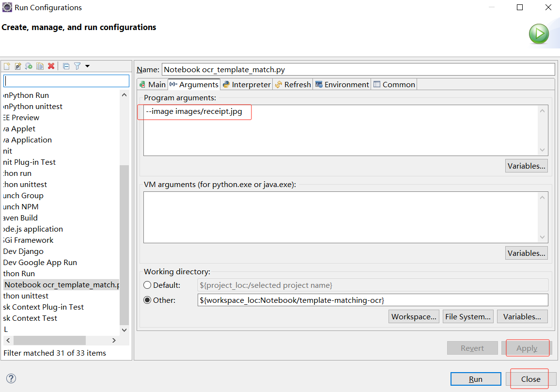The image size is (560, 392).
Task: Open the Environment tab
Action: pyautogui.click(x=342, y=84)
